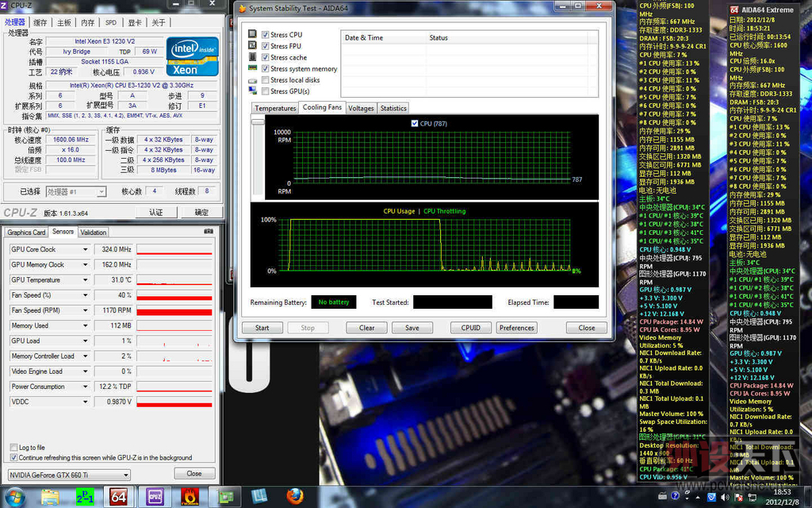Open Windows Explorer from taskbar
The image size is (812, 508).
pos(50,497)
